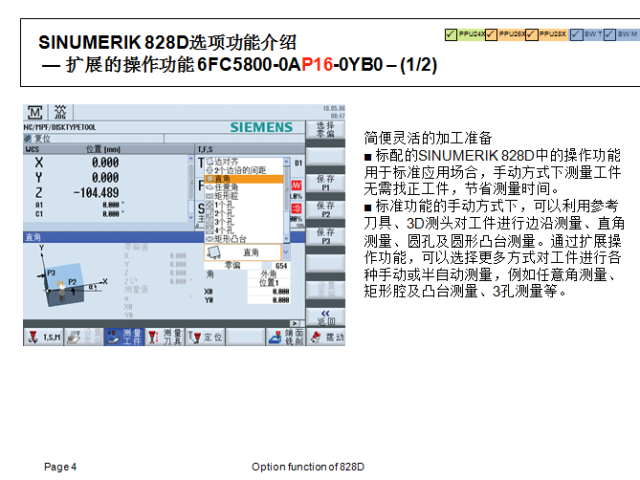Click the 保存 P1 softkey
Screen dimensions: 640x480
[325, 183]
